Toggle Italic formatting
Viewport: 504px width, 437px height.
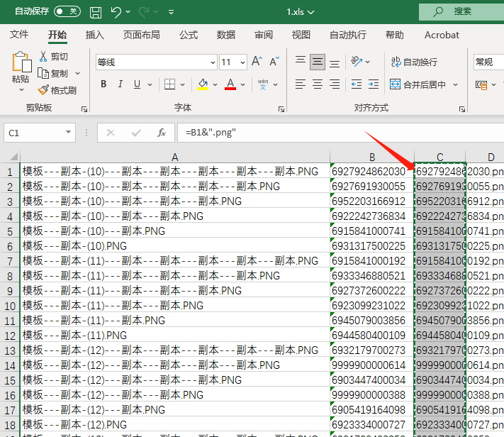click(121, 84)
